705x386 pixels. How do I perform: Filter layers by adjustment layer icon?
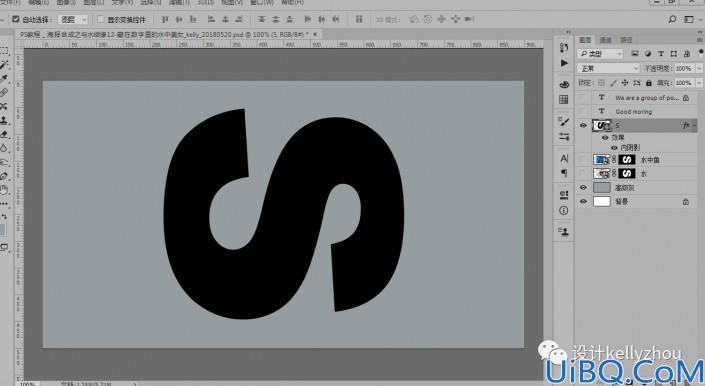647,53
